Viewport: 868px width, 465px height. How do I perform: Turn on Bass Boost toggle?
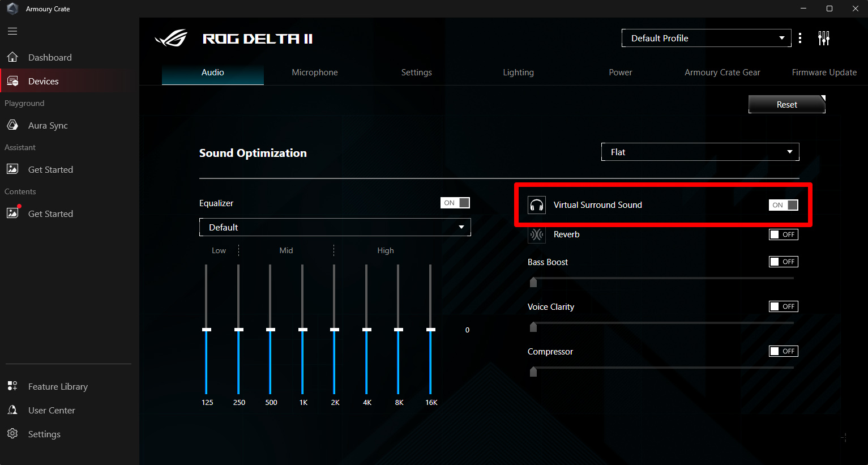(783, 262)
